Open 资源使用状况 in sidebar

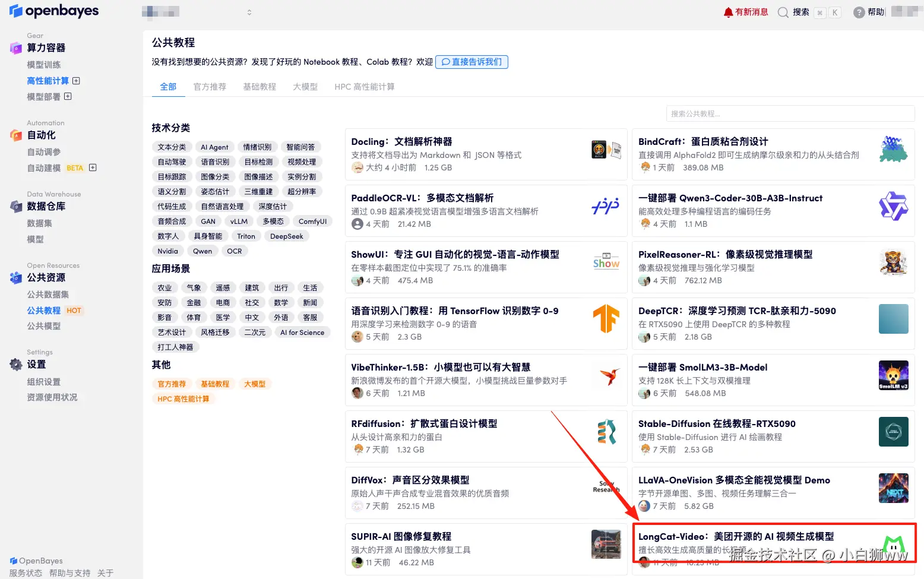point(52,397)
